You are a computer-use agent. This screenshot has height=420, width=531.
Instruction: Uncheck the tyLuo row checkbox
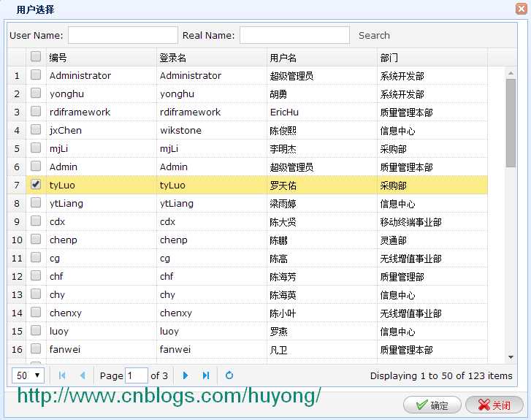click(36, 184)
